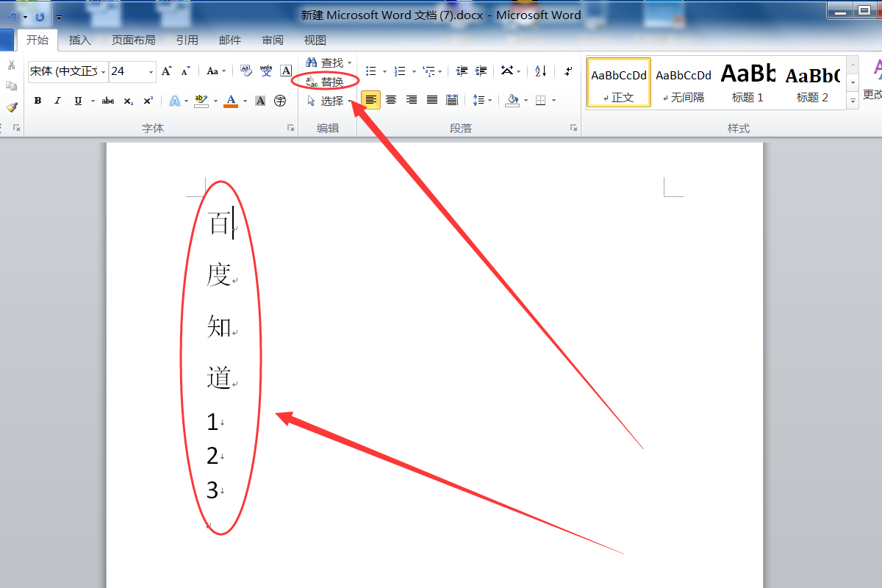Click the Bullets list icon
The image size is (882, 588).
tap(371, 71)
